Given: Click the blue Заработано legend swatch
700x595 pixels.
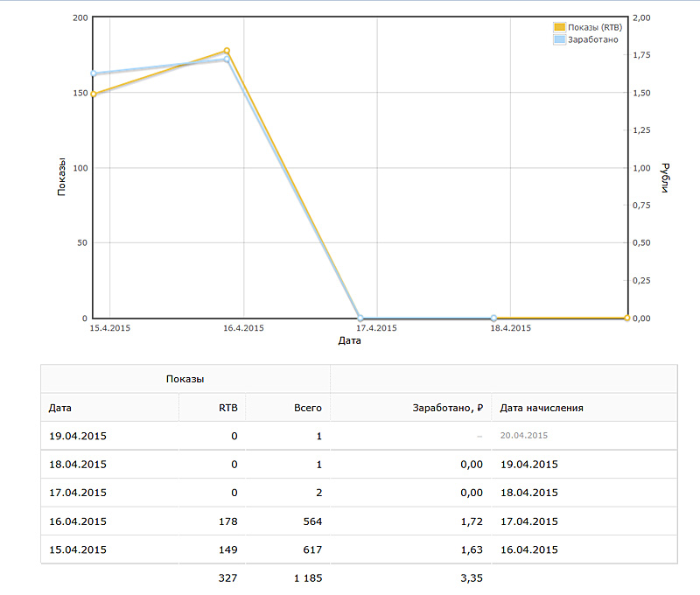Looking at the screenshot, I should (x=560, y=39).
